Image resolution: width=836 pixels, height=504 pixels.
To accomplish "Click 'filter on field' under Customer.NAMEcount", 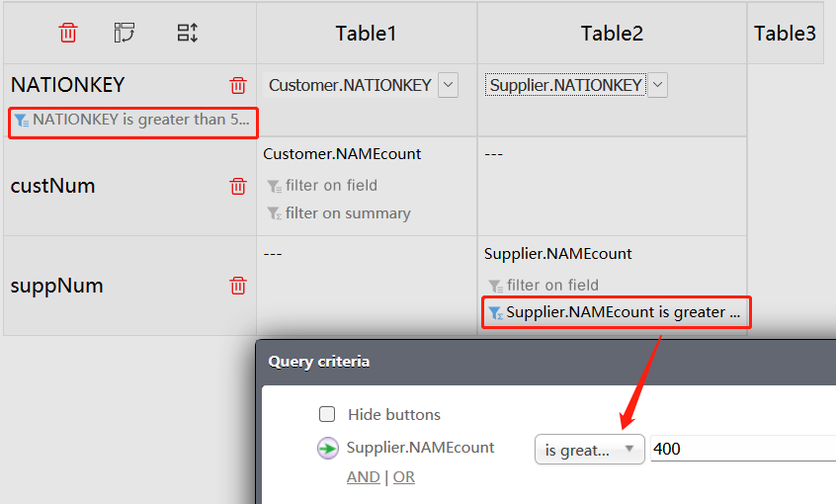I will pyautogui.click(x=331, y=185).
